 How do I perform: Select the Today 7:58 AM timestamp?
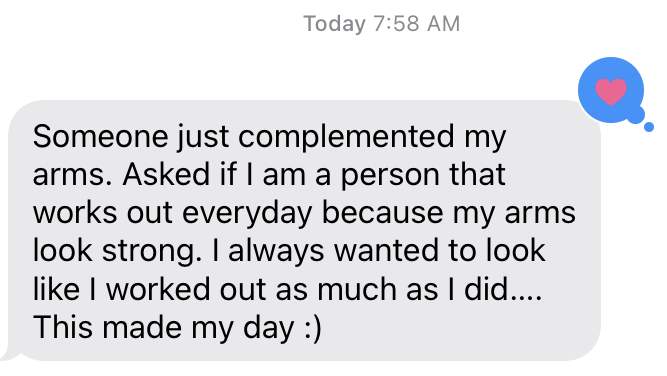(381, 24)
